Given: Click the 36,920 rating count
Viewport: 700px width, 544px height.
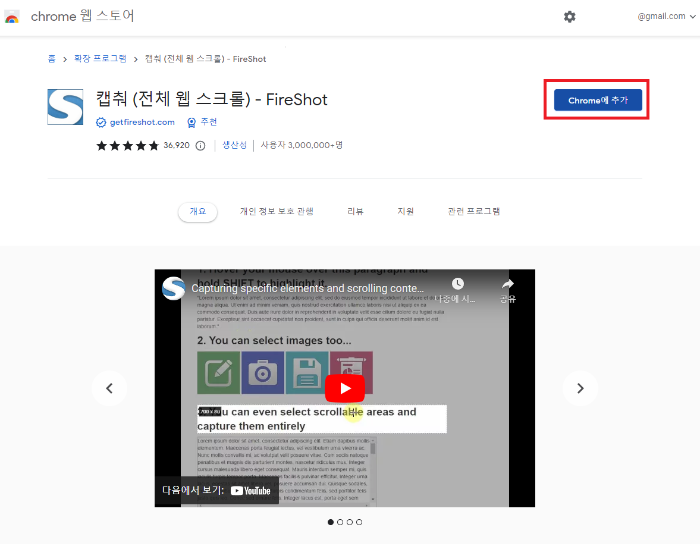Looking at the screenshot, I should (176, 145).
